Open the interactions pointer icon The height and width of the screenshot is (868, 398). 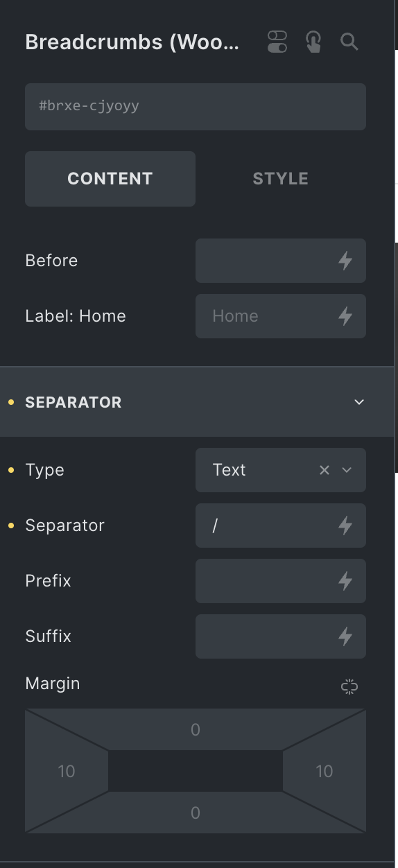(313, 42)
